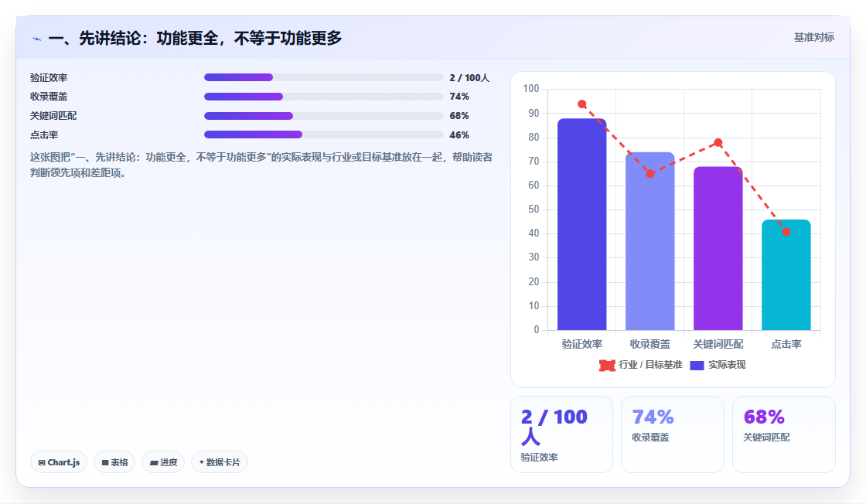Click the 验证效率 progress bar
This screenshot has width=866, height=504.
pyautogui.click(x=324, y=77)
